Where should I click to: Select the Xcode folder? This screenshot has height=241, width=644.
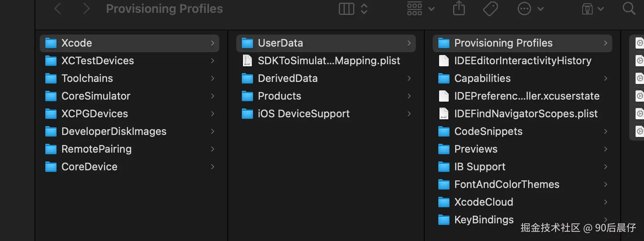pyautogui.click(x=77, y=43)
